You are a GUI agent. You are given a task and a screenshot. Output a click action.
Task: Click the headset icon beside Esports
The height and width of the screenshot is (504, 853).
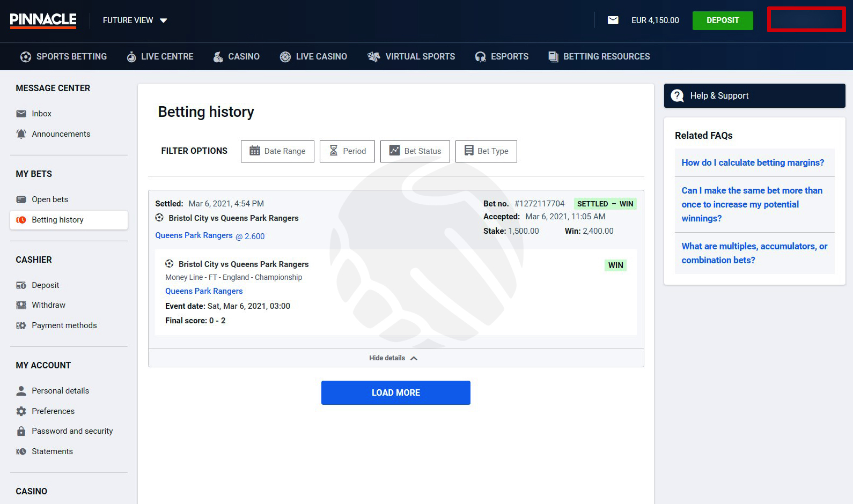click(x=480, y=57)
